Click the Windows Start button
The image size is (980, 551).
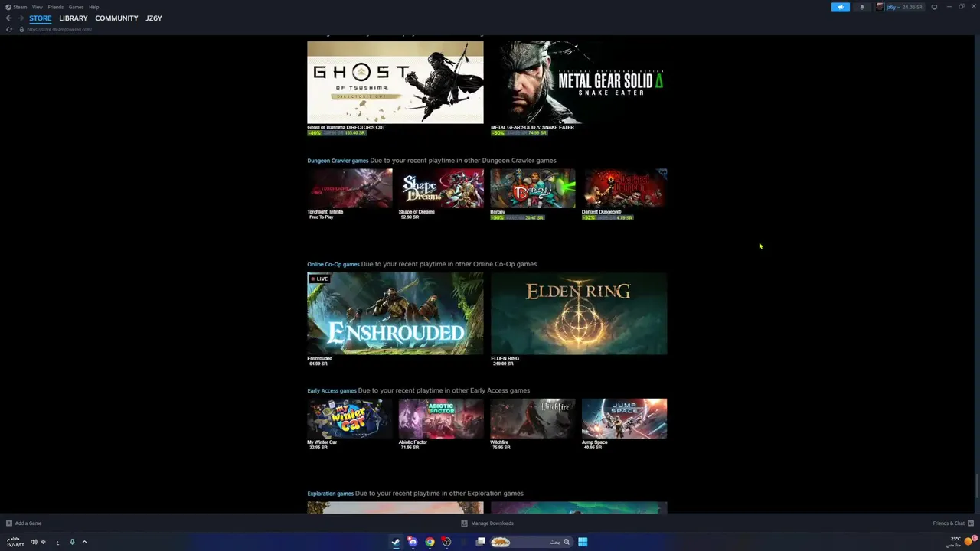pyautogui.click(x=583, y=542)
